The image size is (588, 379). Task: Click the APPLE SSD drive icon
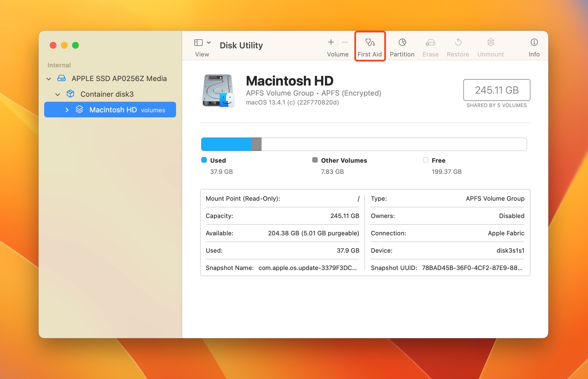[x=61, y=78]
